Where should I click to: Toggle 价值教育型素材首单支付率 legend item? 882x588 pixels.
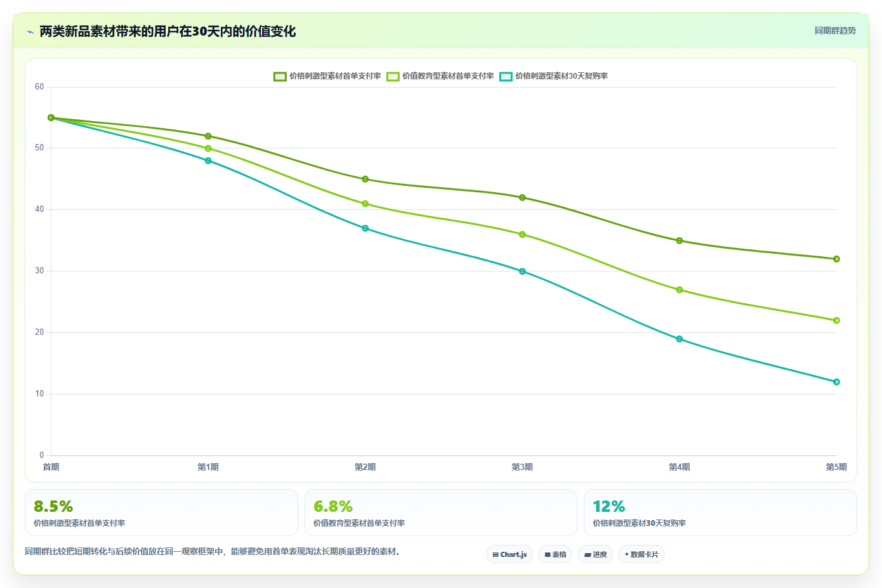tap(440, 76)
